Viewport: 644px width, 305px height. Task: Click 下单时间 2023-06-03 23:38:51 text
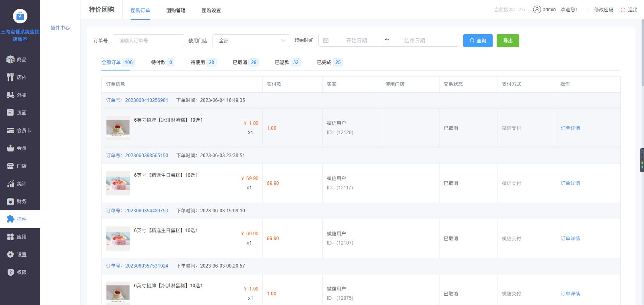coord(211,156)
